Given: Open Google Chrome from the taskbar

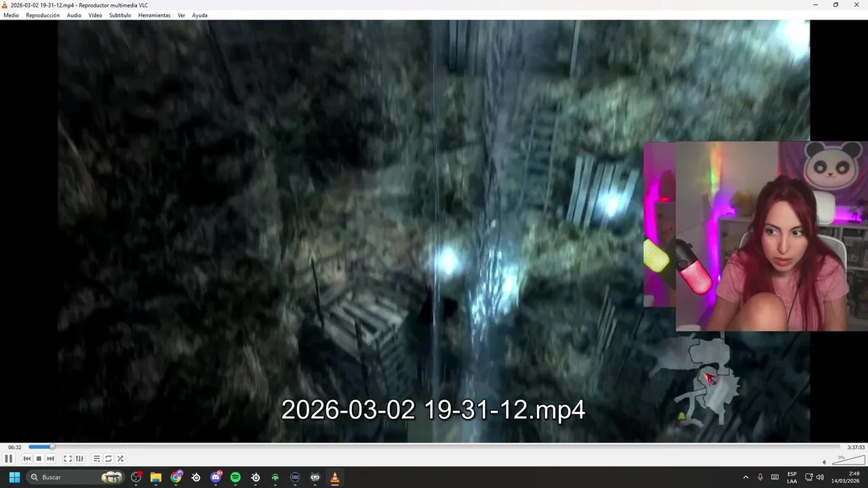Looking at the screenshot, I should (176, 477).
